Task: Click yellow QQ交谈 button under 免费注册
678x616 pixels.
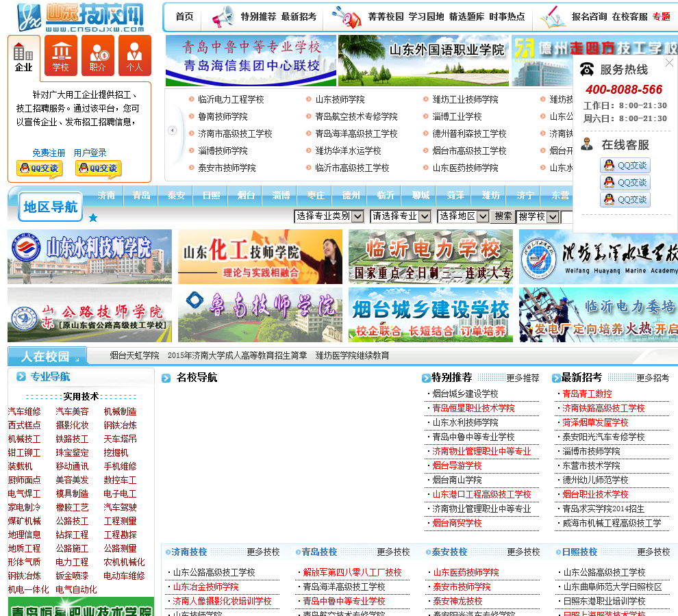Action: coord(39,168)
